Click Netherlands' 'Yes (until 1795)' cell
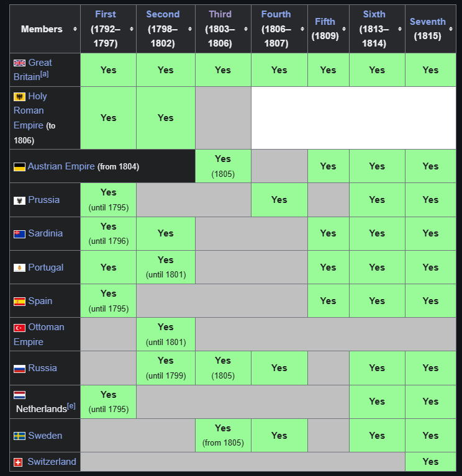 click(109, 402)
